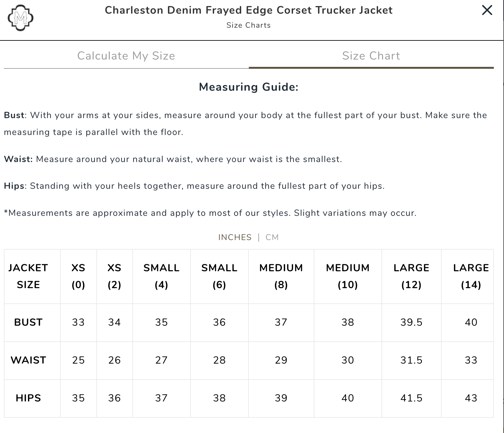The height and width of the screenshot is (433, 504).
Task: Click the BUST row label
Action: (x=28, y=322)
